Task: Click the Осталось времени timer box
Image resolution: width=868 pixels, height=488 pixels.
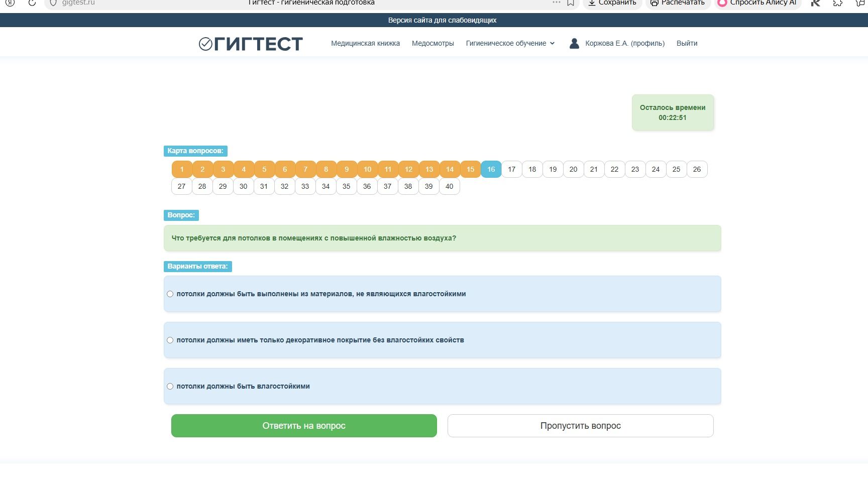Action: click(673, 112)
